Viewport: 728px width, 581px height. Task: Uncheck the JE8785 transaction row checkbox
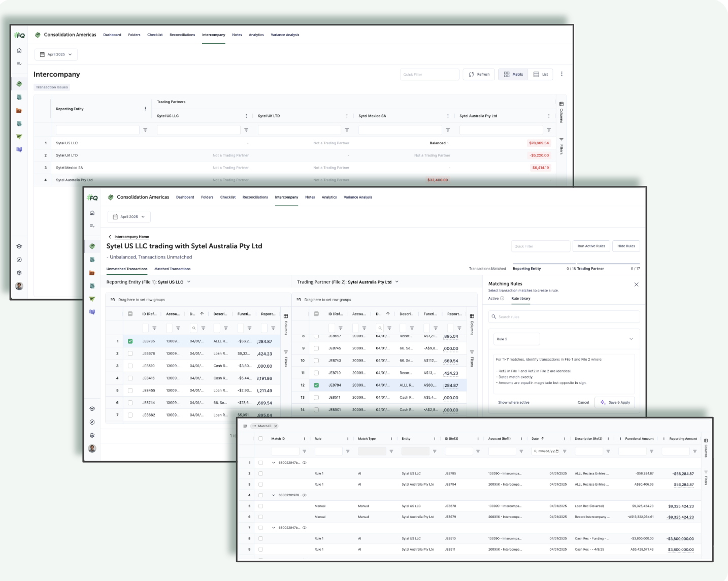pyautogui.click(x=130, y=341)
